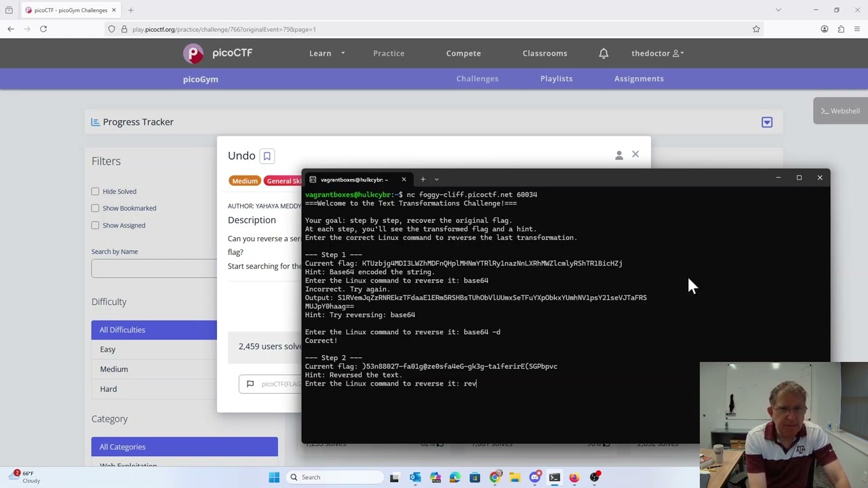
Task: Click the Windows taskbar Search box
Action: [334, 477]
